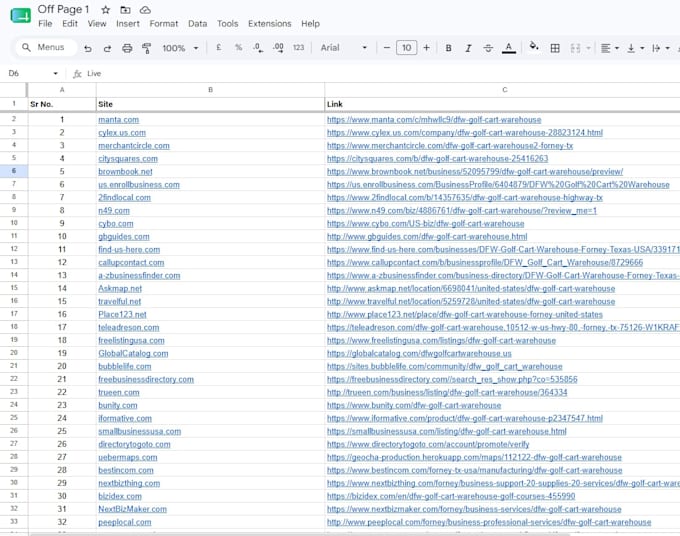Image resolution: width=680 pixels, height=536 pixels.
Task: Format as percent
Action: pyautogui.click(x=238, y=47)
